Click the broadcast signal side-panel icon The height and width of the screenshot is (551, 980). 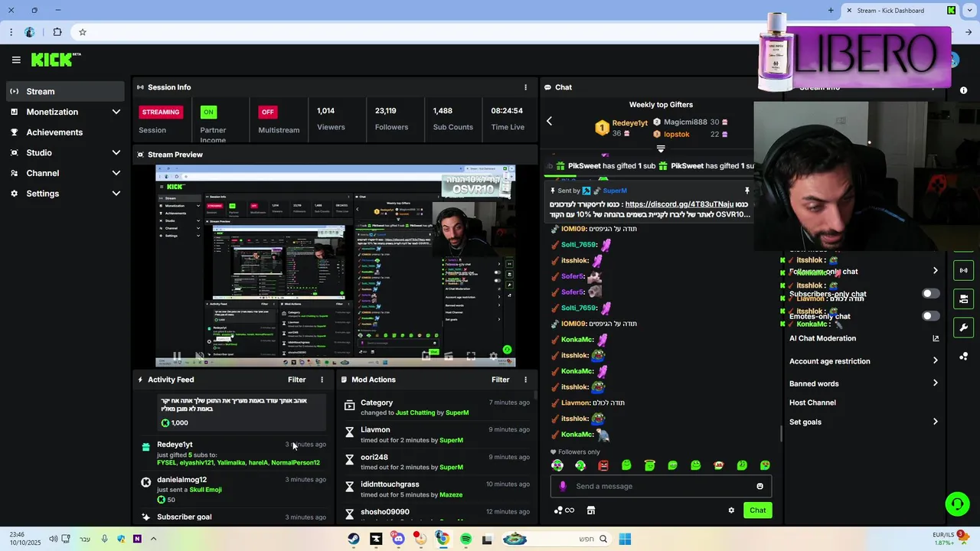[x=963, y=270]
